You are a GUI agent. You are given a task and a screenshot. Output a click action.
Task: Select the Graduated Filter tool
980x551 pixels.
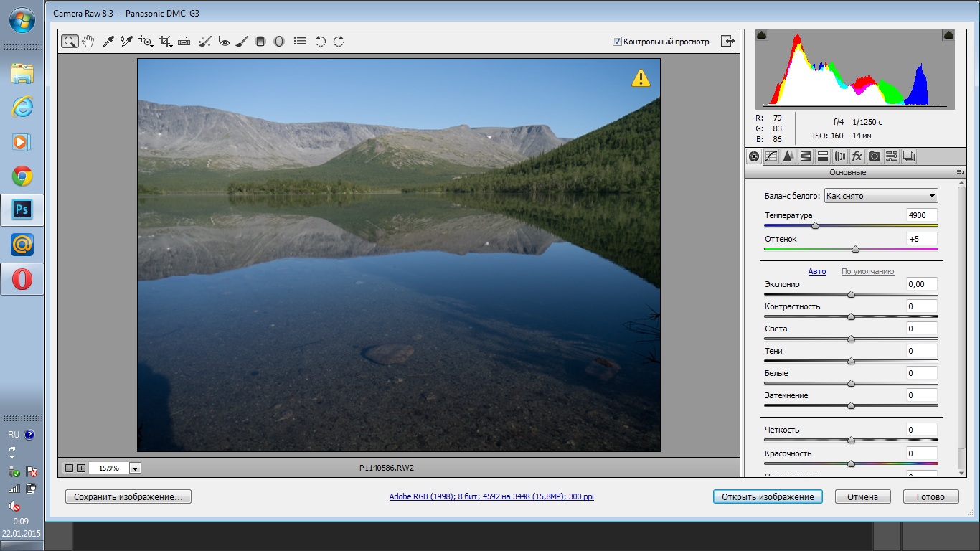click(260, 42)
